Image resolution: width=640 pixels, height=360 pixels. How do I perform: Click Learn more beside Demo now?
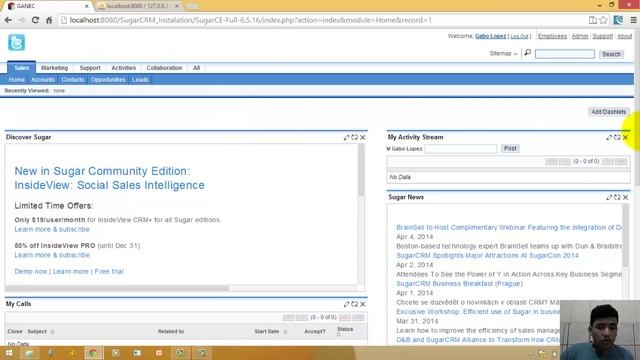(x=71, y=271)
